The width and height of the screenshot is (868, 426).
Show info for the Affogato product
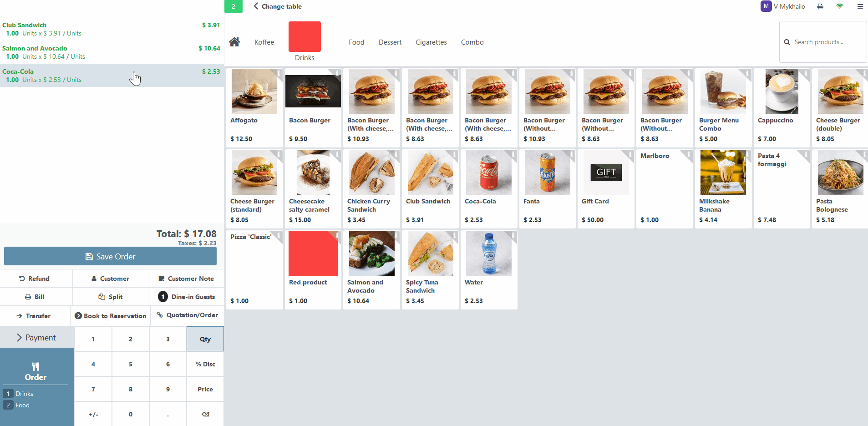click(279, 72)
